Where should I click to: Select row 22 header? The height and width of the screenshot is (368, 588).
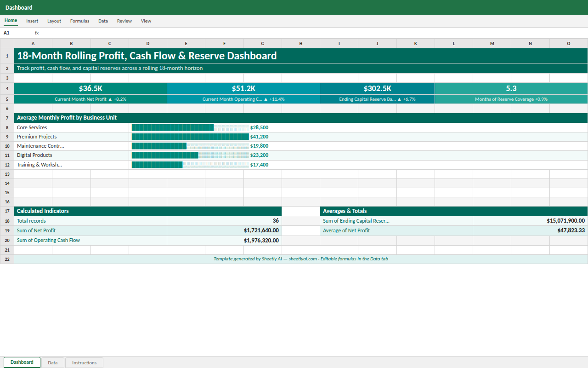tap(7, 259)
